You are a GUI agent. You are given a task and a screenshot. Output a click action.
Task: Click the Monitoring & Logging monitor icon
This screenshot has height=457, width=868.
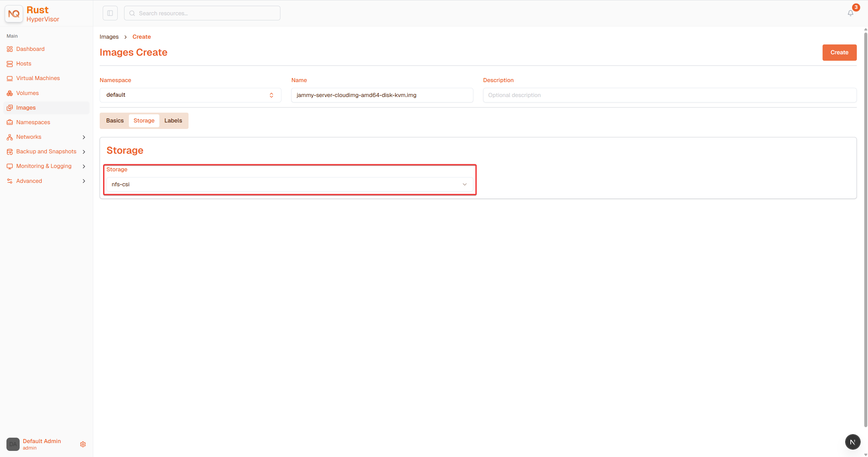tap(9, 166)
